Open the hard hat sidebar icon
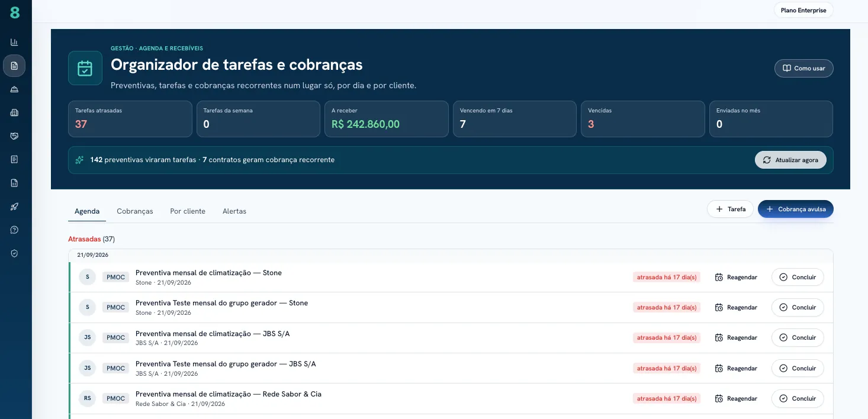Screen dimensions: 868x419 (14, 89)
